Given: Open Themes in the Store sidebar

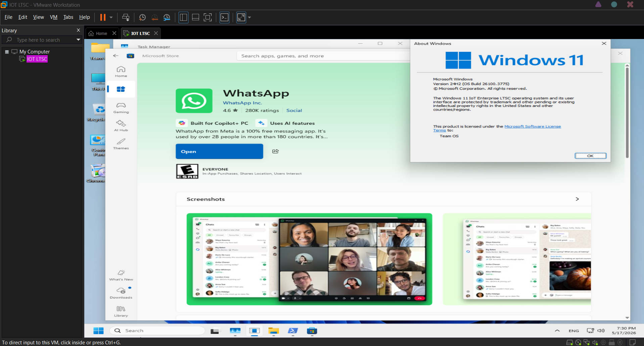Looking at the screenshot, I should pos(121,144).
